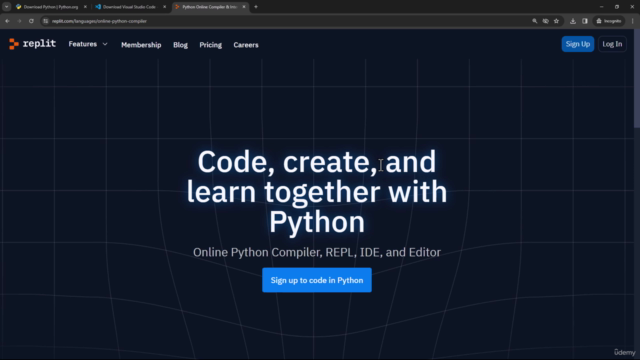
Task: Click the Replit logo icon
Action: (14, 44)
